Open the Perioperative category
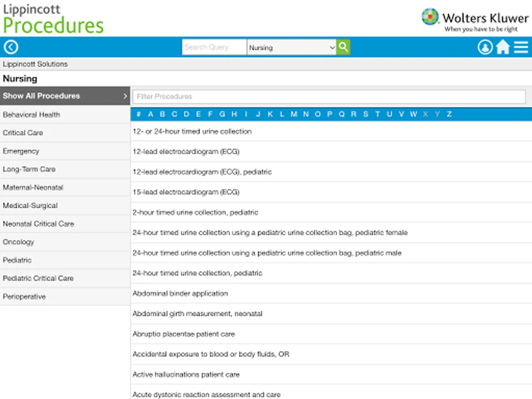The height and width of the screenshot is (399, 532). click(65, 296)
